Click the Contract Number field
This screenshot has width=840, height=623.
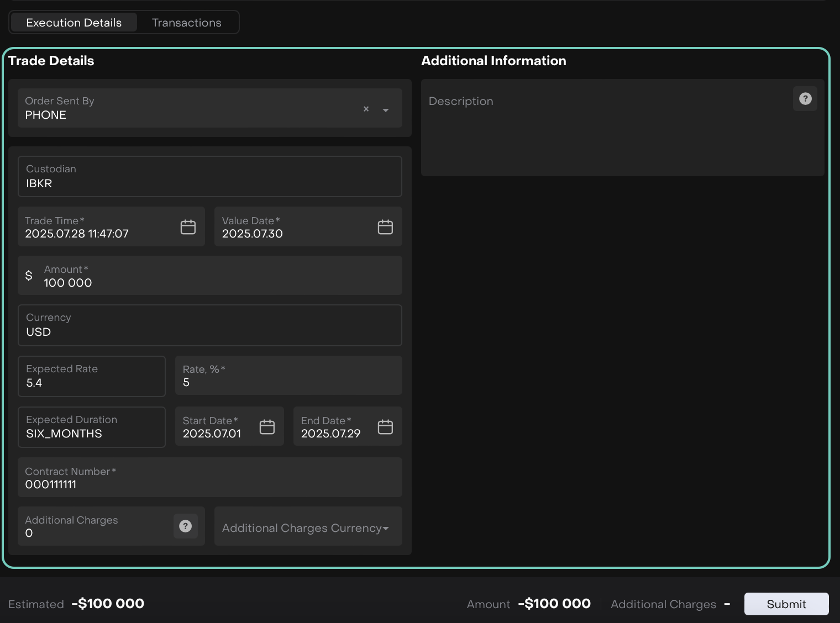[210, 484]
